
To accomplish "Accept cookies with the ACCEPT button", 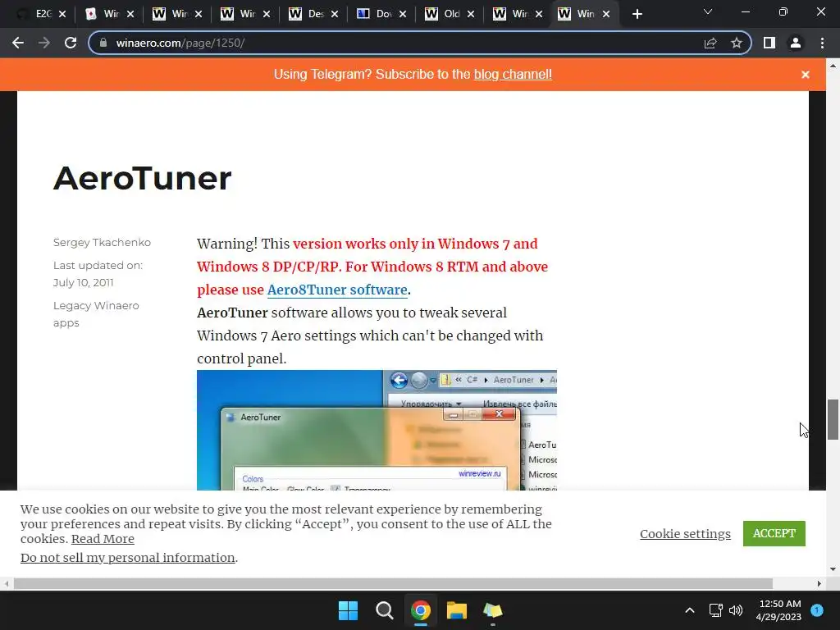I will tap(774, 533).
